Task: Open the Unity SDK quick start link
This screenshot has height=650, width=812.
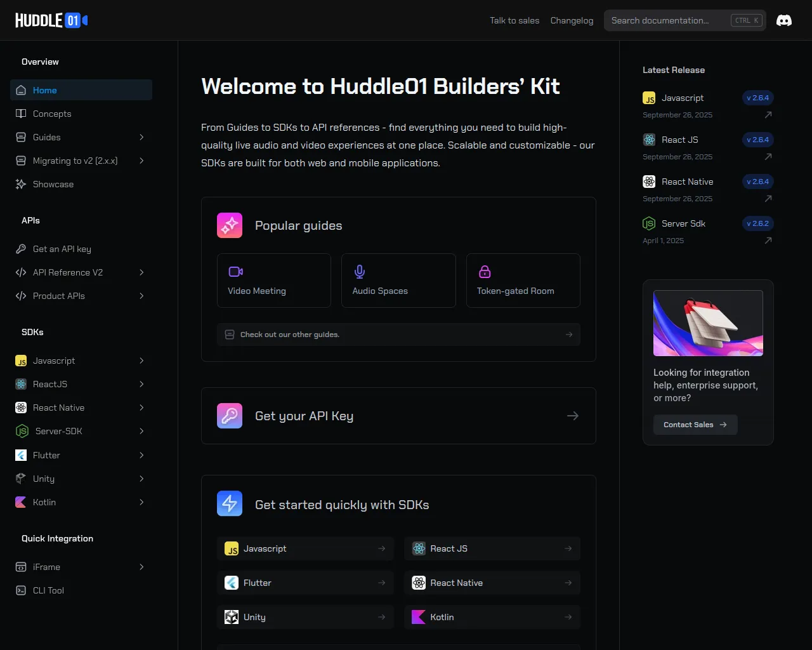Action: (305, 617)
